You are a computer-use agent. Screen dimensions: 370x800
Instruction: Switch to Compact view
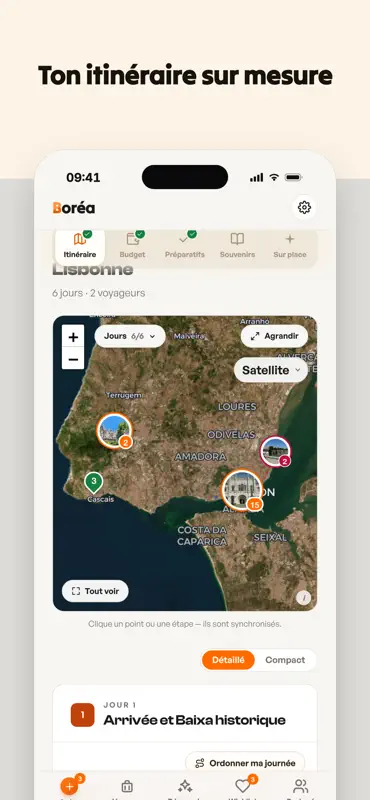coord(285,660)
